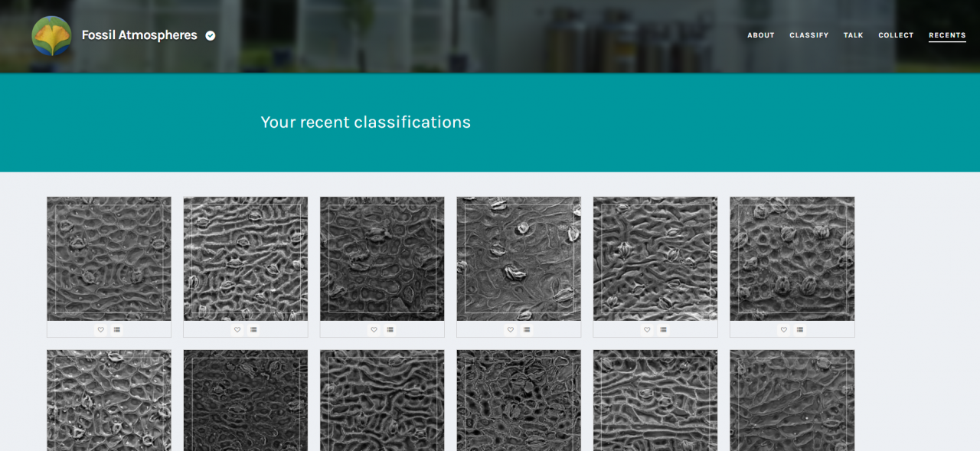Add sixth top-row image to a collection
The image size is (980, 451).
[800, 329]
